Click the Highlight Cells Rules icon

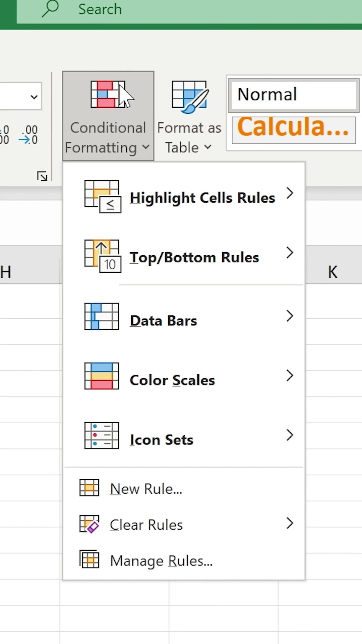[102, 197]
